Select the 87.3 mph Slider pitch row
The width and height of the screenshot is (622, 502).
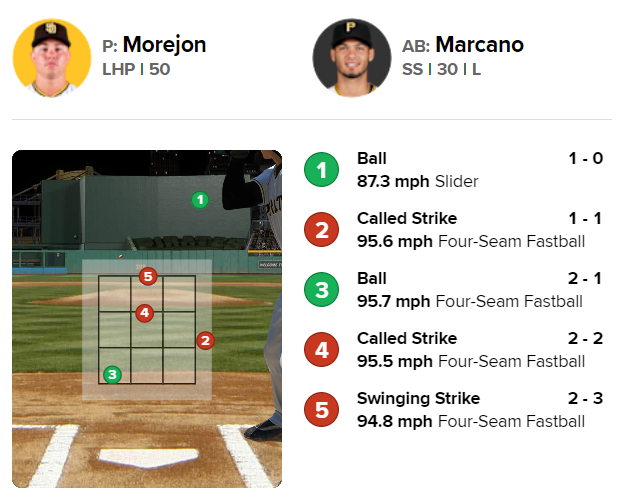(x=453, y=170)
